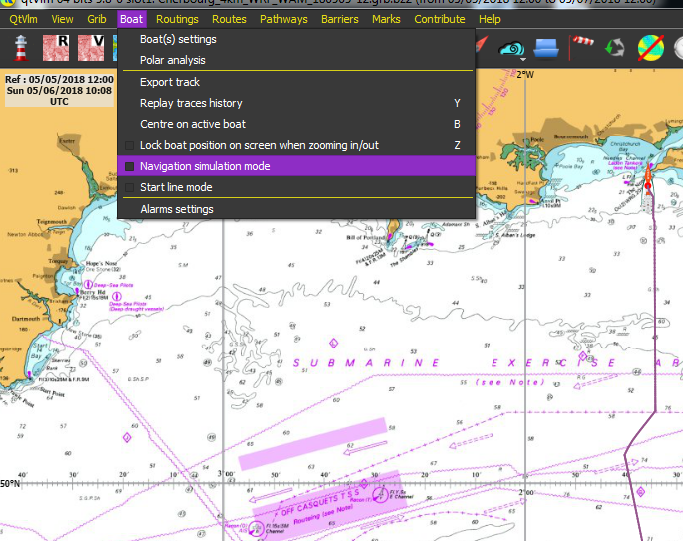Click the windsock icon in the toolbar
This screenshot has height=541, width=683.
coord(582,47)
